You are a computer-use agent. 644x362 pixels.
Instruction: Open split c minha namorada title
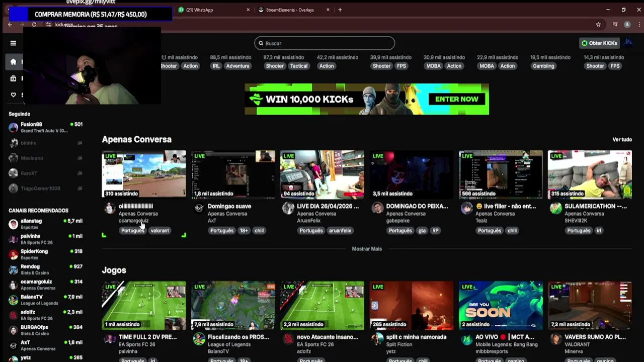click(x=416, y=337)
